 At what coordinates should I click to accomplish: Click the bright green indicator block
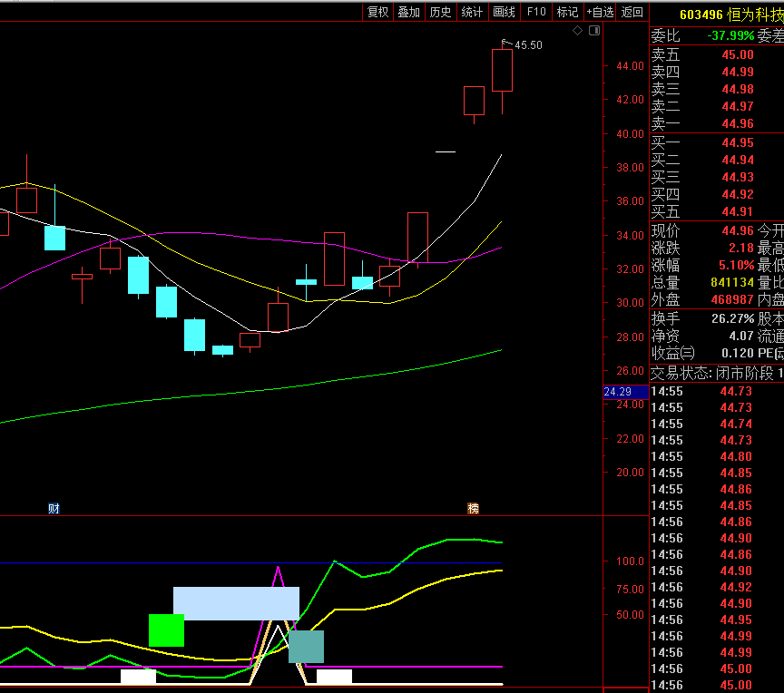pos(166,630)
